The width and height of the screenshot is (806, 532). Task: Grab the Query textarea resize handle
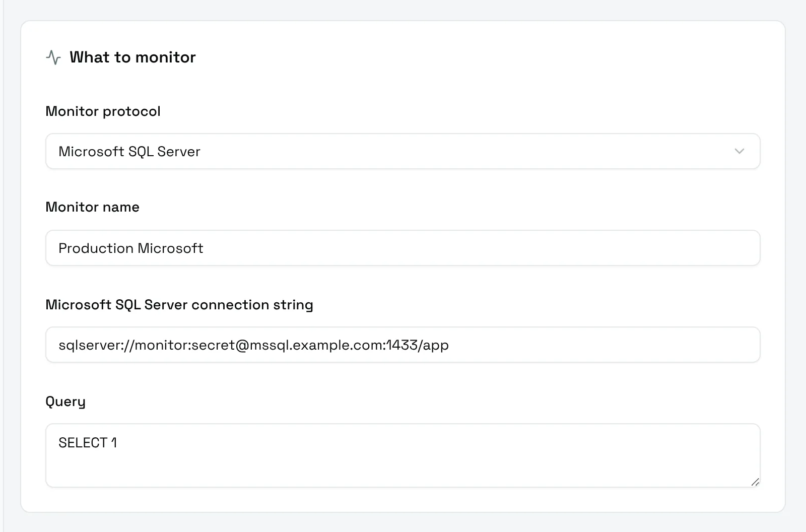(x=755, y=482)
